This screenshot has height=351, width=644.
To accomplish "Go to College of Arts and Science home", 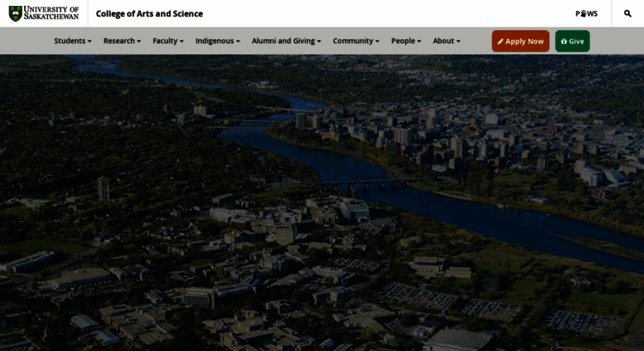I will pyautogui.click(x=149, y=13).
